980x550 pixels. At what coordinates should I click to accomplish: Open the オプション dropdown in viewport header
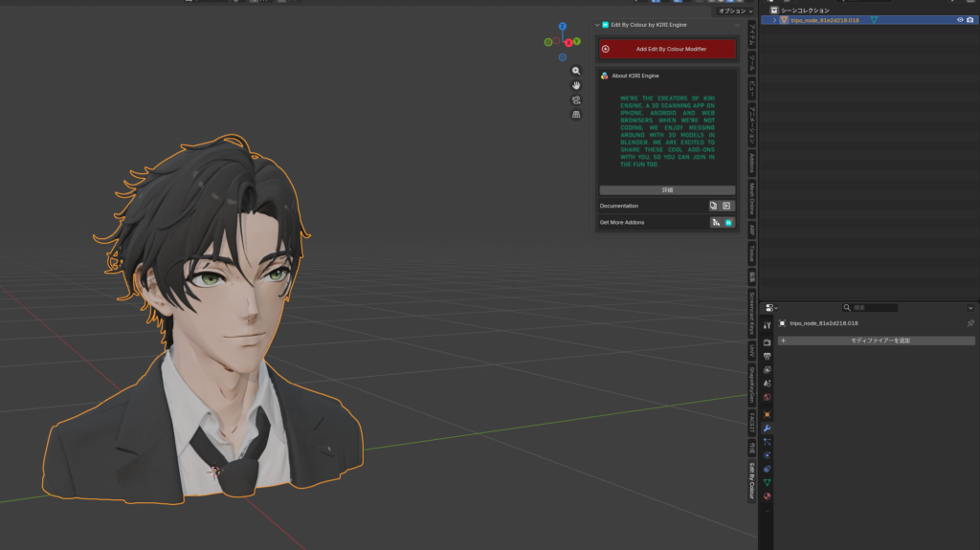coord(734,11)
